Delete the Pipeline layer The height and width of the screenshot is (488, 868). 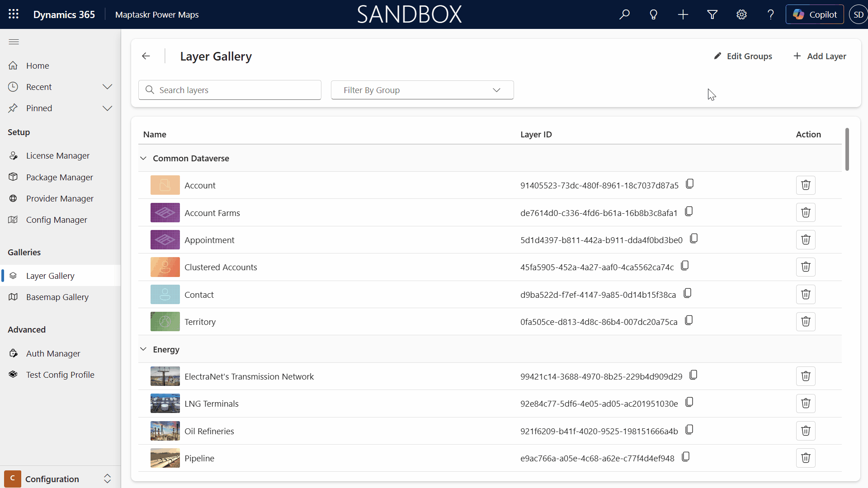click(806, 458)
